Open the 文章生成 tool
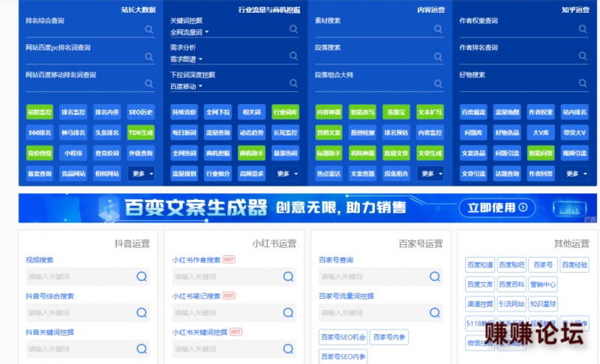 (x=430, y=153)
